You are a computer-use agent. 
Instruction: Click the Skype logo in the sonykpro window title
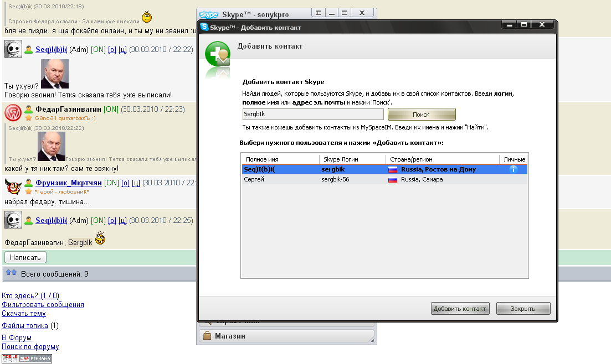[x=208, y=15]
